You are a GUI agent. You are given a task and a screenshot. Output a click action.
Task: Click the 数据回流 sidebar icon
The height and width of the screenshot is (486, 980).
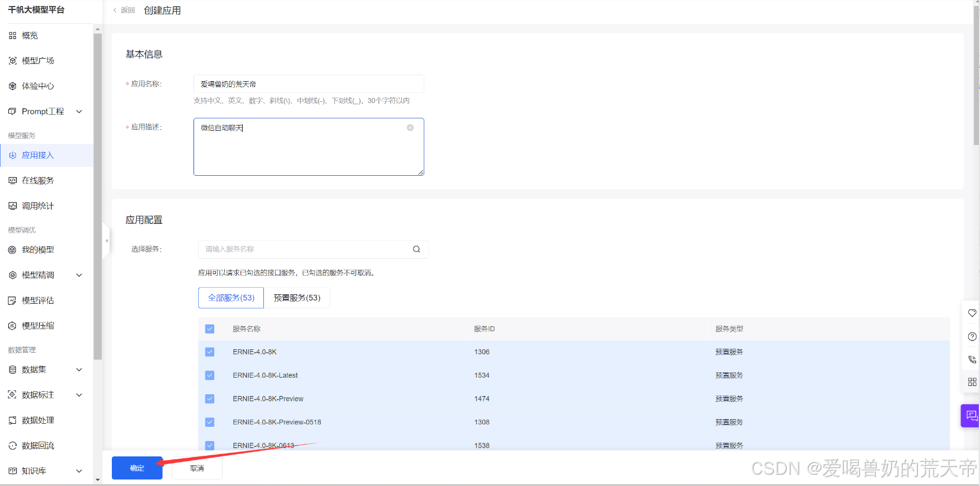tap(12, 446)
